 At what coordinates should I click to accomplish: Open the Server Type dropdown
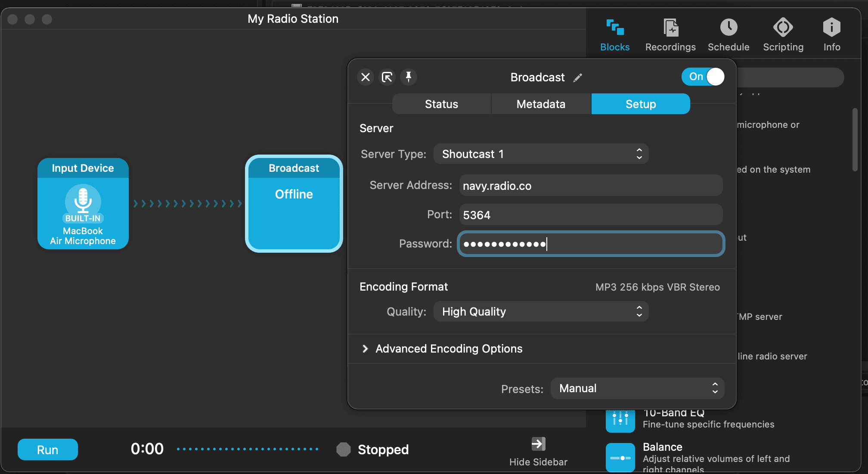(542, 154)
